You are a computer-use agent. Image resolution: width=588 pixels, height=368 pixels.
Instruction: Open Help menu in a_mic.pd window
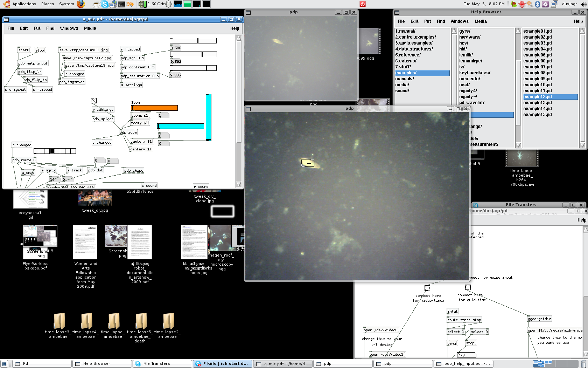click(235, 28)
